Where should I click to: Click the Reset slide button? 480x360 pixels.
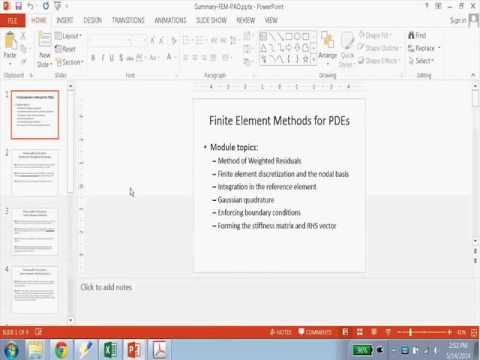(65, 49)
